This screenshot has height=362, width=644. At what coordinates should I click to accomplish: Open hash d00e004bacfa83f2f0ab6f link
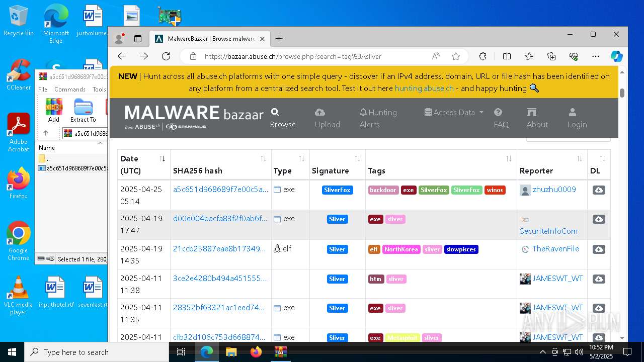[220, 219]
